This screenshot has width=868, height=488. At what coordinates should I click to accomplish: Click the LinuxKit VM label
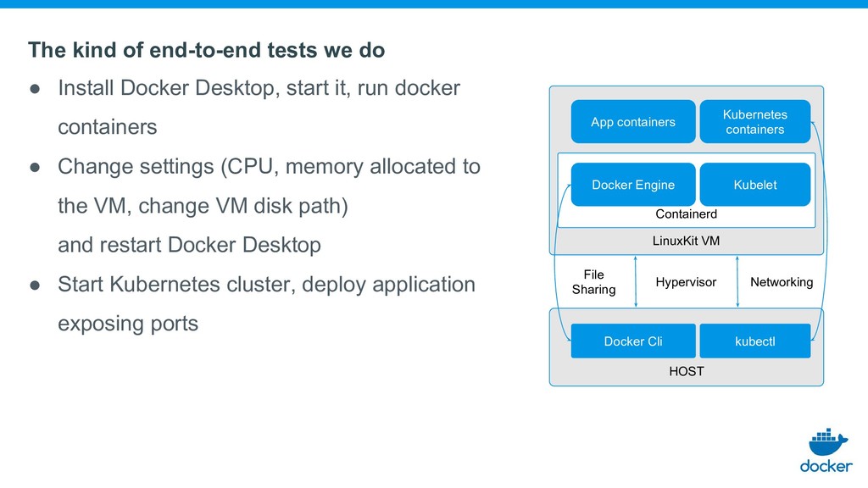686,241
